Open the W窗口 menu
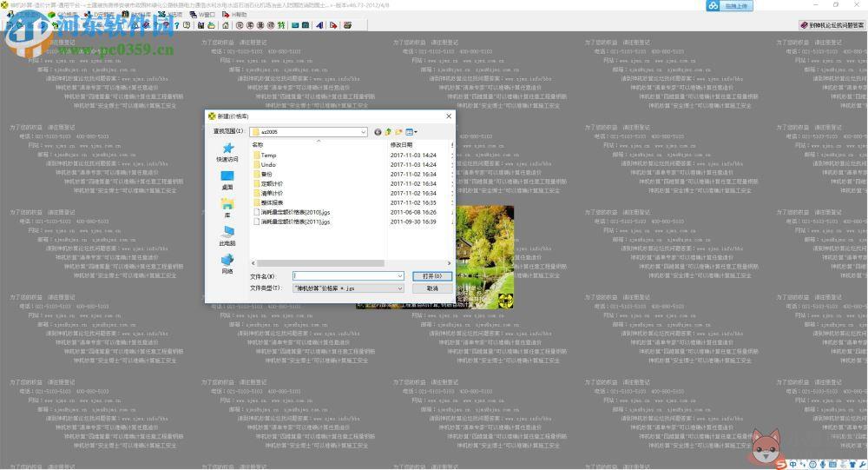Screen dimensions: 868x470 [x=202, y=15]
